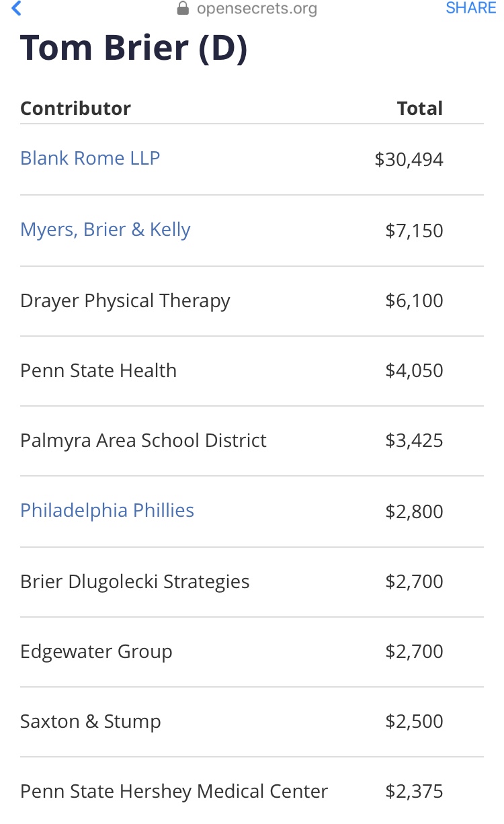
Task: Follow the Philadelphia Phillies link
Action: pyautogui.click(x=107, y=511)
